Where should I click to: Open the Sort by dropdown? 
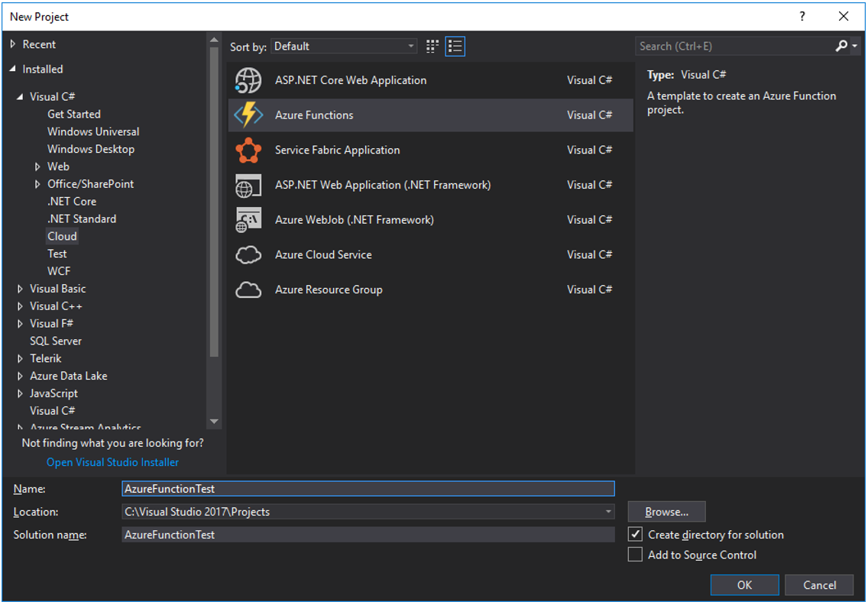410,46
